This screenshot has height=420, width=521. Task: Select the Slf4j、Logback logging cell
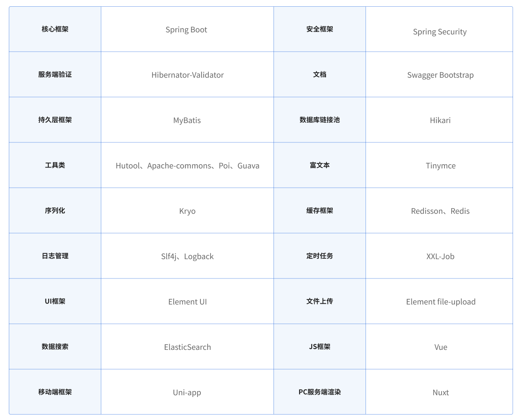click(187, 256)
